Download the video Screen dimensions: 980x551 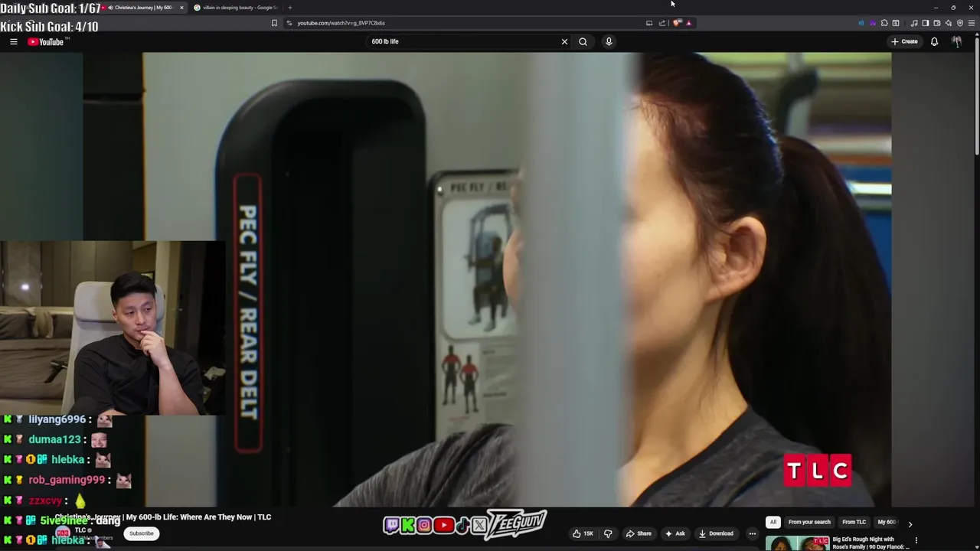[717, 533]
